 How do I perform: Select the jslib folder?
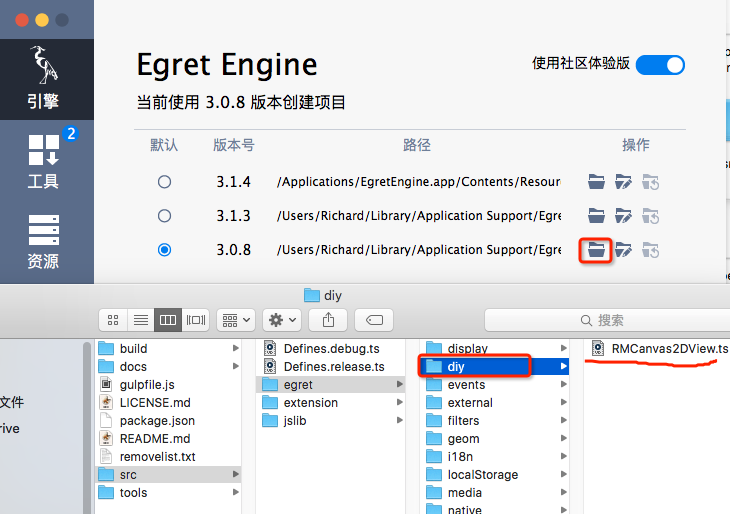coord(331,420)
